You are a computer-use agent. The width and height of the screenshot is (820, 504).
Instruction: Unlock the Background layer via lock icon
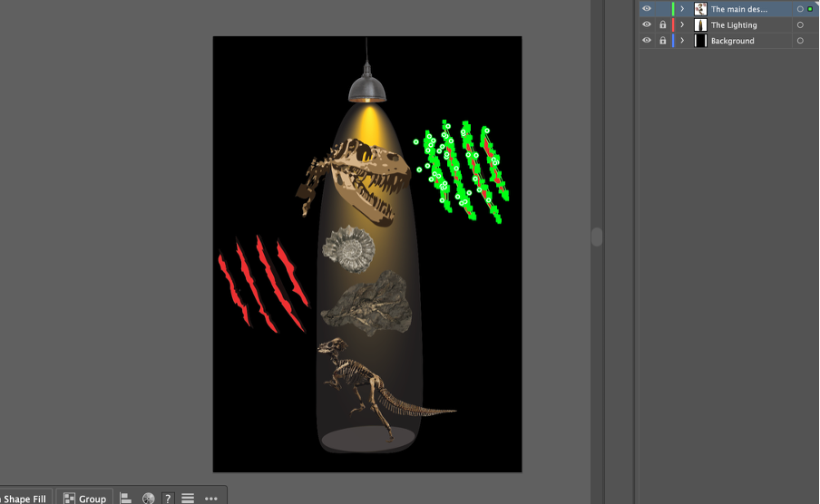pos(663,41)
